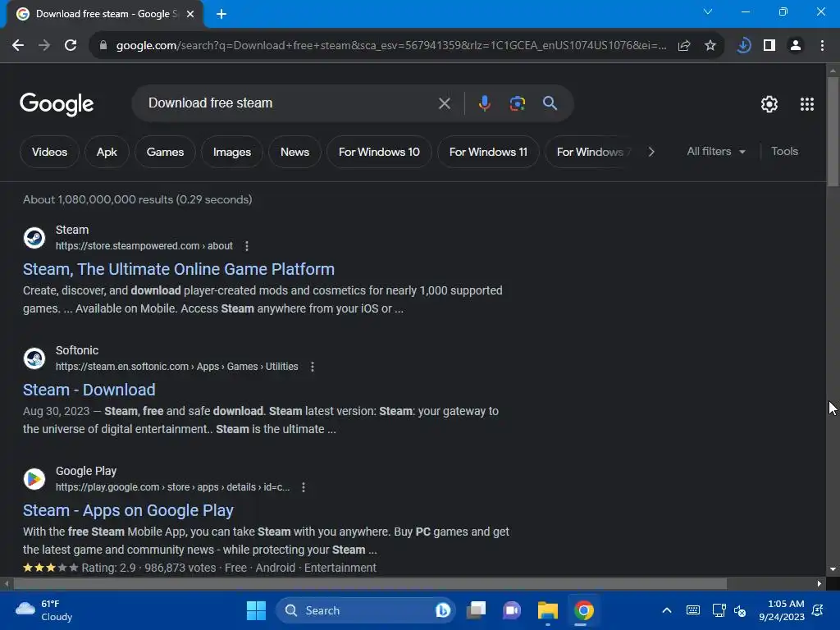This screenshot has width=840, height=630.
Task: Open more options for Steam result
Action: pyautogui.click(x=246, y=246)
